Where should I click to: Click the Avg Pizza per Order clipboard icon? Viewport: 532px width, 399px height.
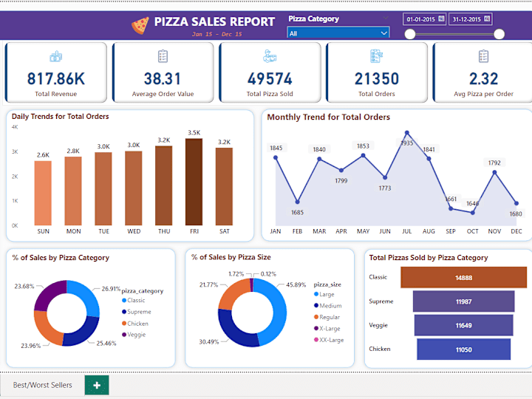click(483, 56)
